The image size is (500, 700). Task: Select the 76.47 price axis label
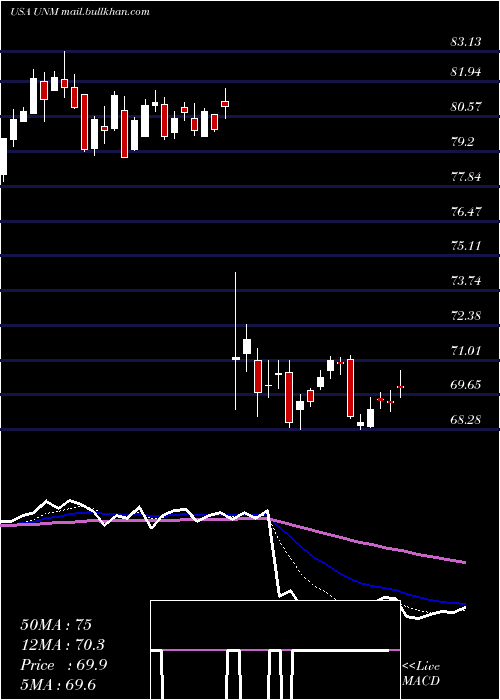[466, 211]
